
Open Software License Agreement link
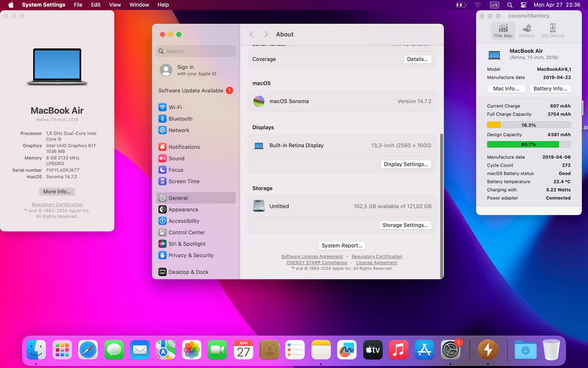(312, 256)
